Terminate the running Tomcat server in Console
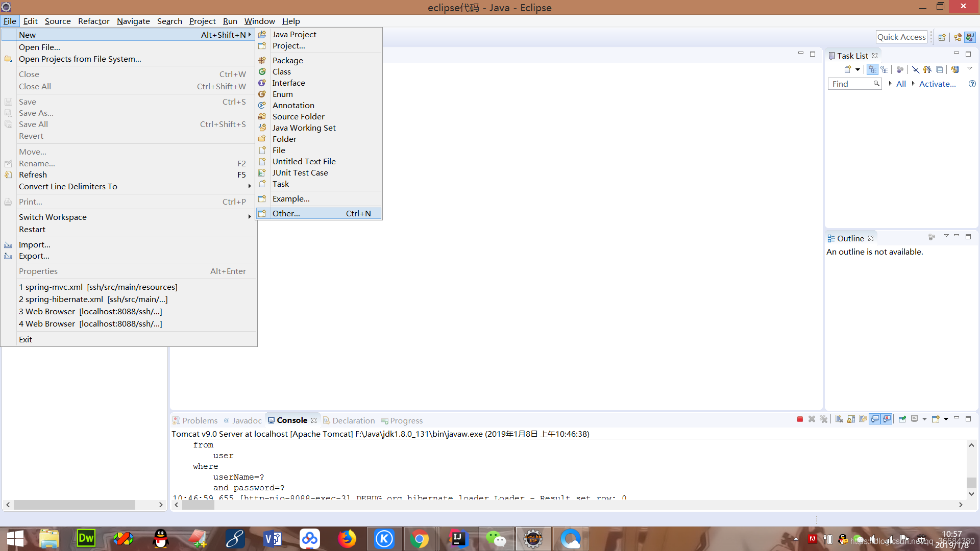The image size is (980, 551). click(x=800, y=419)
